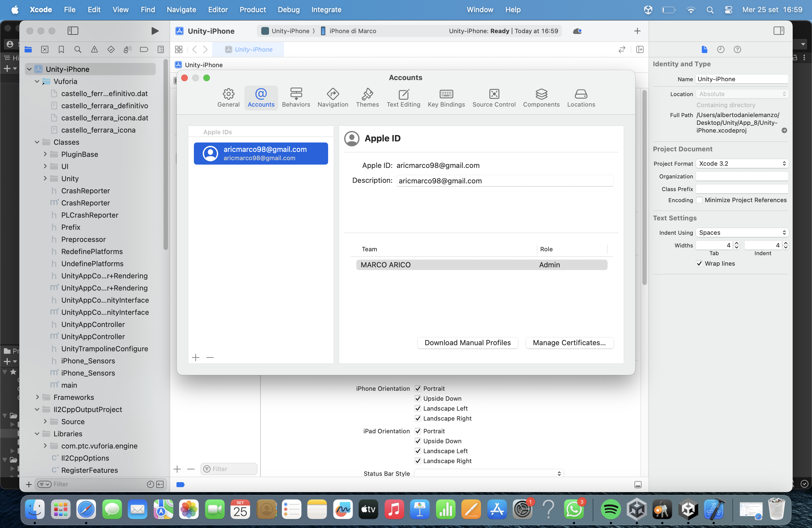Open the Debug navigator spray icon
Viewport: 812px width, 528px height.
pos(128,49)
